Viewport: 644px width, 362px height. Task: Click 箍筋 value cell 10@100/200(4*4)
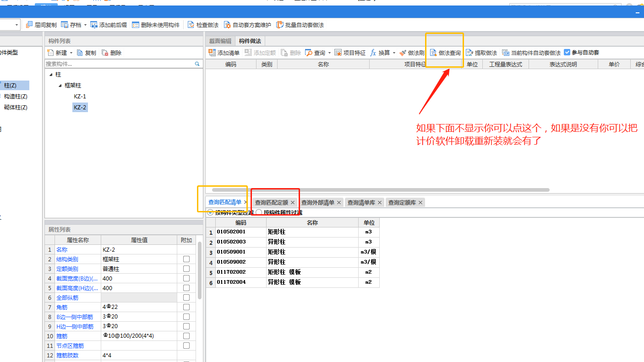(139, 336)
